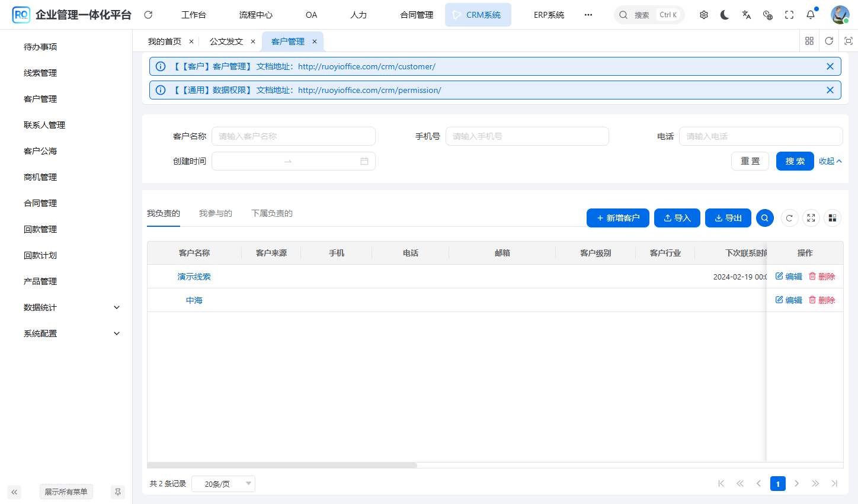Open the 人力 top menu
The height and width of the screenshot is (504, 858).
tap(358, 15)
